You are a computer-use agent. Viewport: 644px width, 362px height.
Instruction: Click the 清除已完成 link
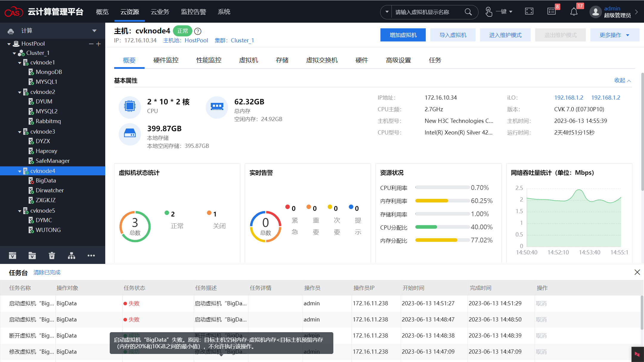point(47,273)
